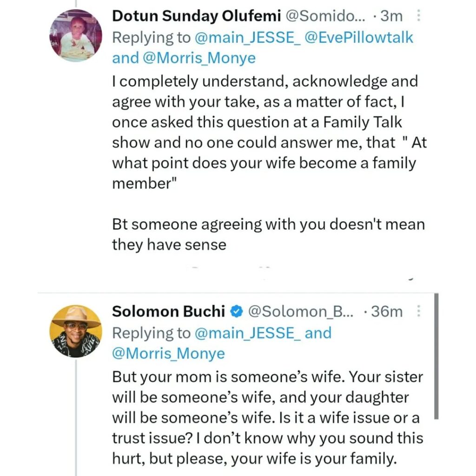Open Solomon Buchi's profile avatar with hat
Image resolution: width=476 pixels, height=476 pixels.
point(75,331)
